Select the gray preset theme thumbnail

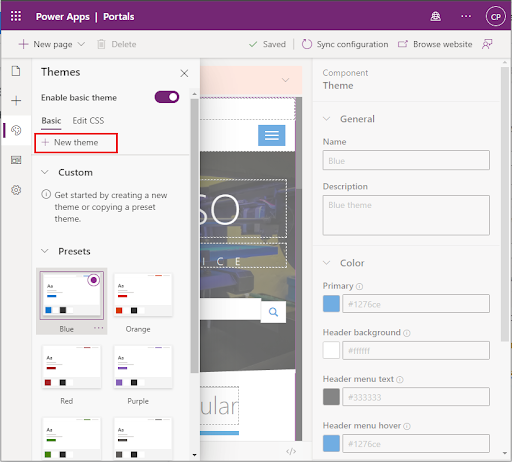pyautogui.click(x=143, y=439)
